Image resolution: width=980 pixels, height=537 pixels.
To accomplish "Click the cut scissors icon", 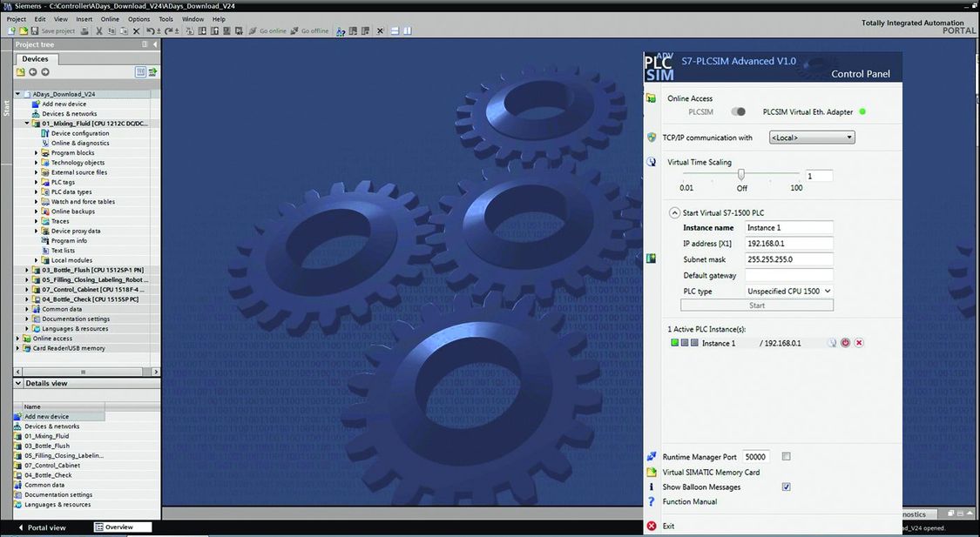I will (98, 30).
